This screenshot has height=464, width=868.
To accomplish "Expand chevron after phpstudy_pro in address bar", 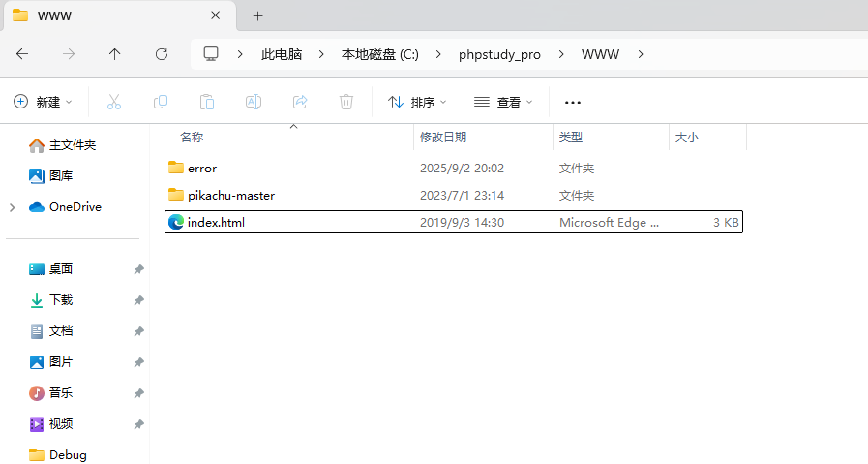I will click(561, 54).
